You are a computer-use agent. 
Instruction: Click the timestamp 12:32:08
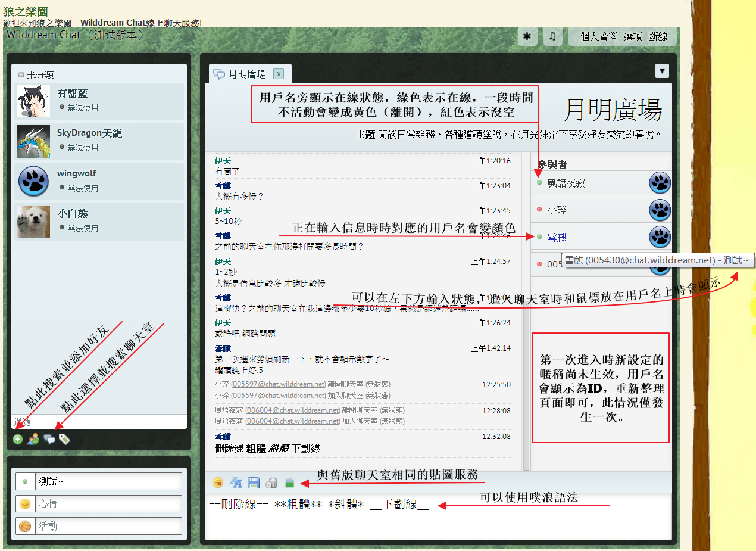pyautogui.click(x=496, y=437)
